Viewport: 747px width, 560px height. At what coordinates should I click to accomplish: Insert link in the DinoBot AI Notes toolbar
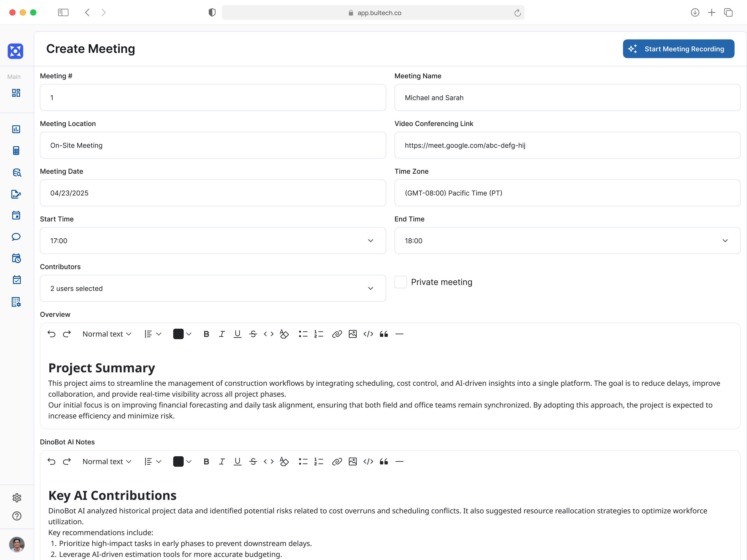[337, 461]
